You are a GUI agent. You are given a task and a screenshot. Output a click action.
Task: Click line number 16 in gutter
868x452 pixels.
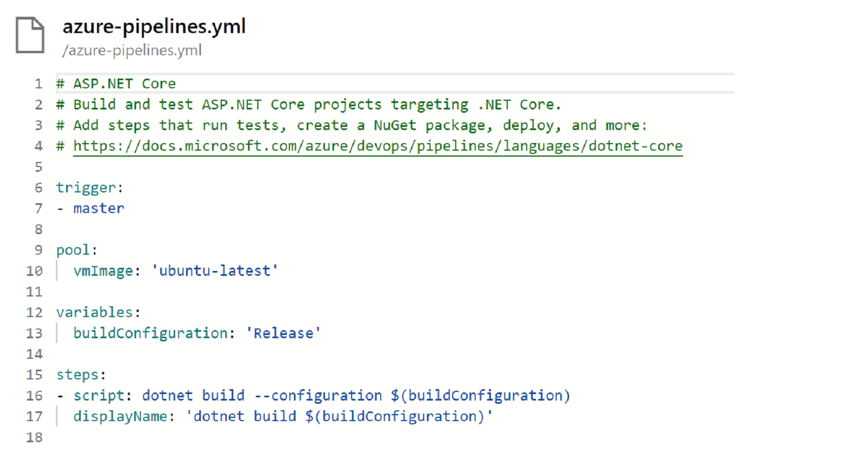coord(34,396)
